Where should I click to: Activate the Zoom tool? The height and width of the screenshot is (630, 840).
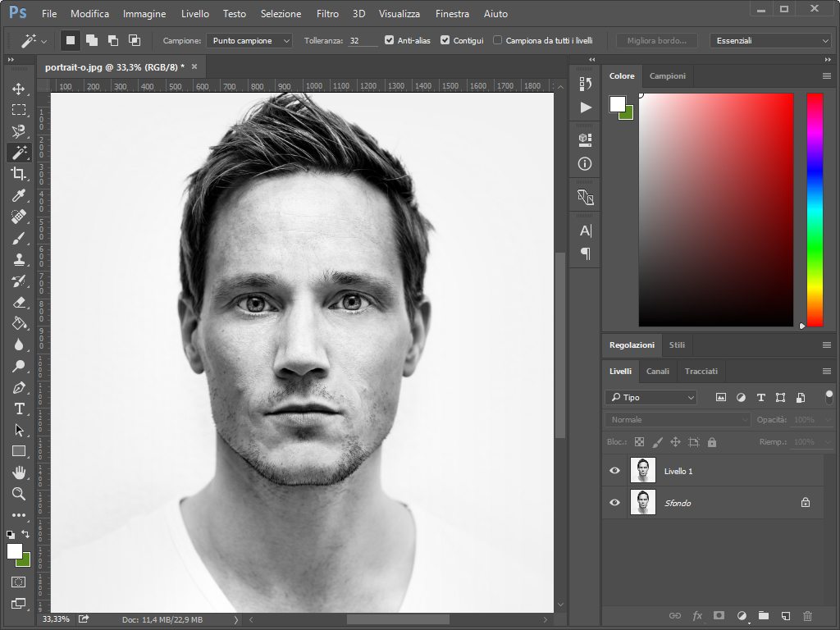coord(18,494)
